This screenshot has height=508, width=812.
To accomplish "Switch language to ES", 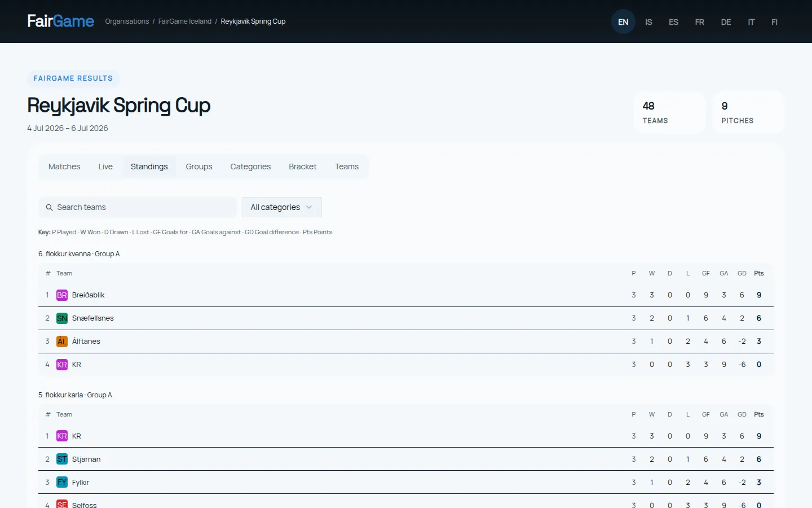I will click(673, 22).
